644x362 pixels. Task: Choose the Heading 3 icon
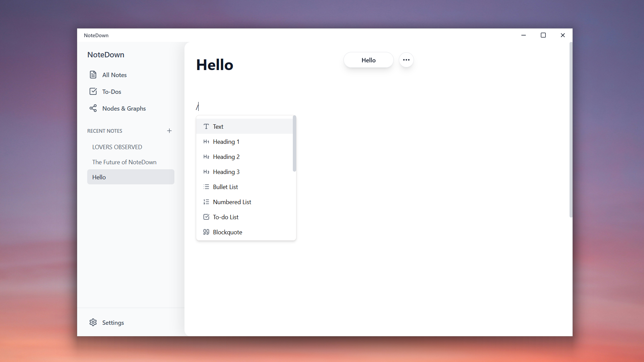coord(206,172)
